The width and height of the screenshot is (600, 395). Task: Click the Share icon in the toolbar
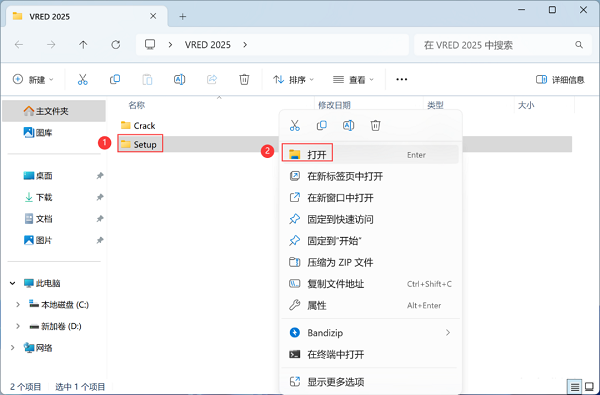tap(212, 79)
